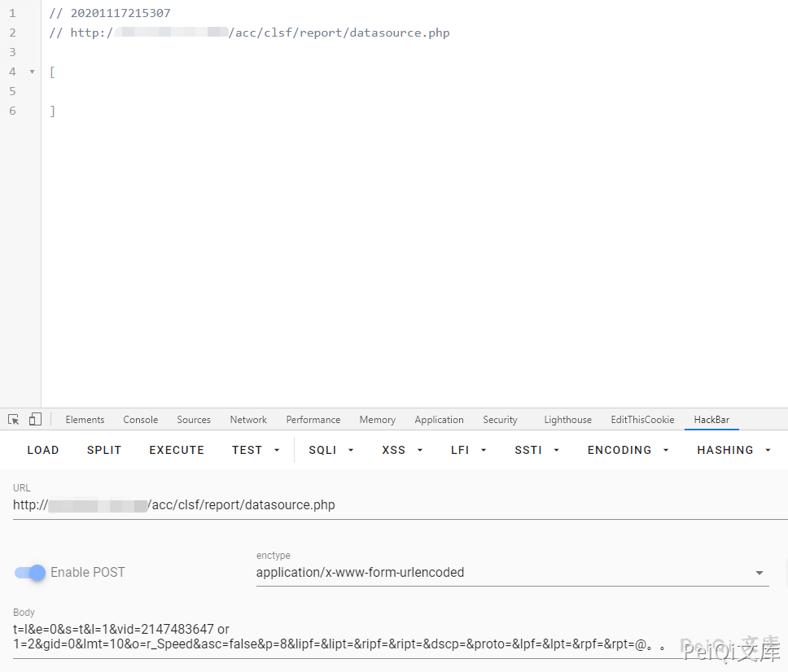Click the inspect element picker icon
Image resolution: width=788 pixels, height=672 pixels.
tap(14, 420)
